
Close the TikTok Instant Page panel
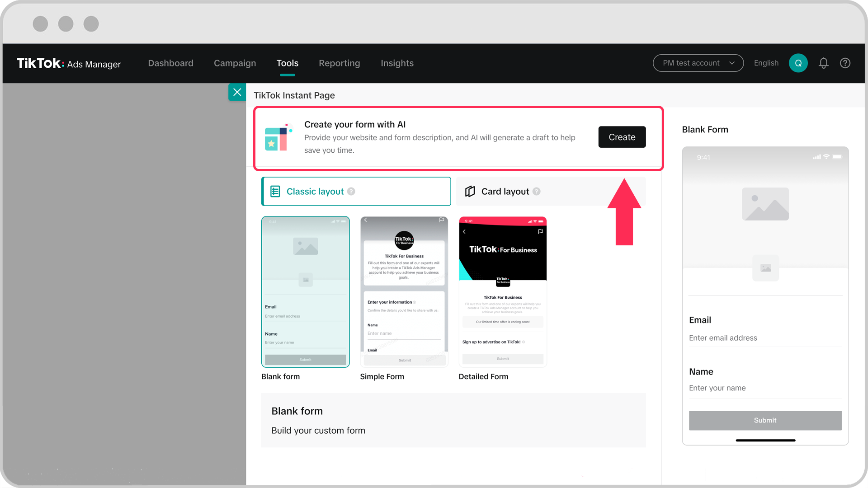pyautogui.click(x=237, y=92)
